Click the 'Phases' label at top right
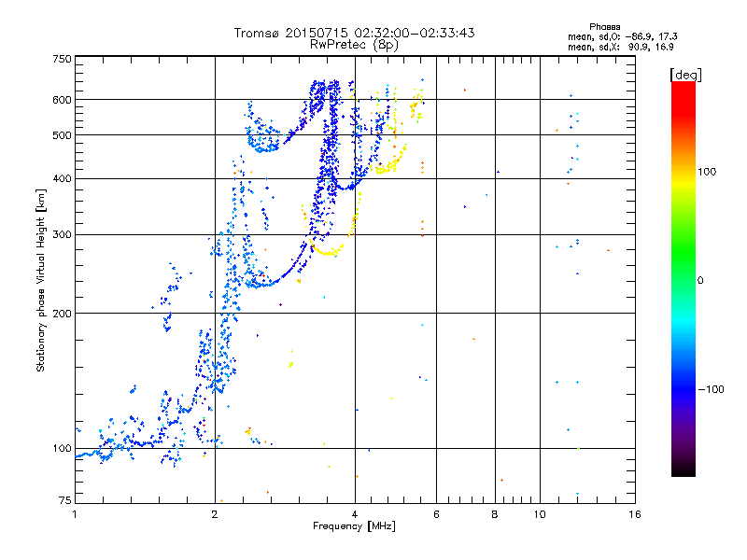 coord(604,27)
